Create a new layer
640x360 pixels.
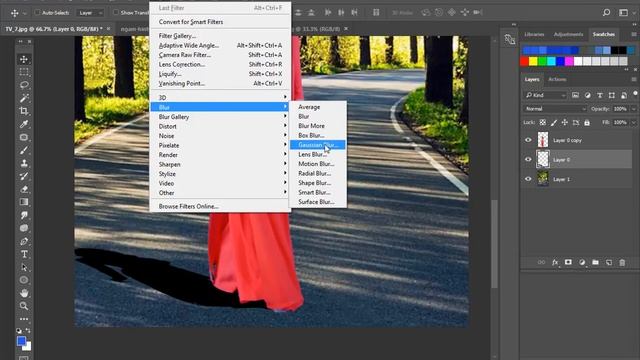tap(609, 262)
